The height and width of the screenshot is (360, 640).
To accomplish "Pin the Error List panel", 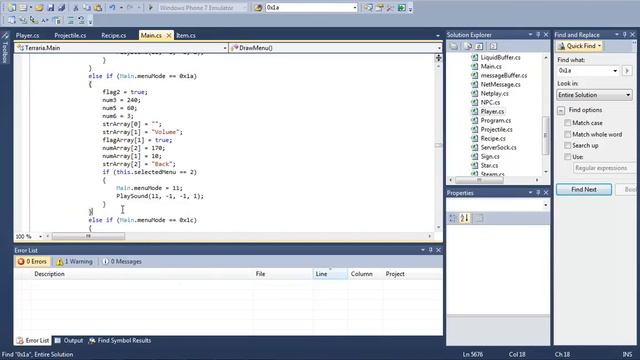I will [431, 250].
